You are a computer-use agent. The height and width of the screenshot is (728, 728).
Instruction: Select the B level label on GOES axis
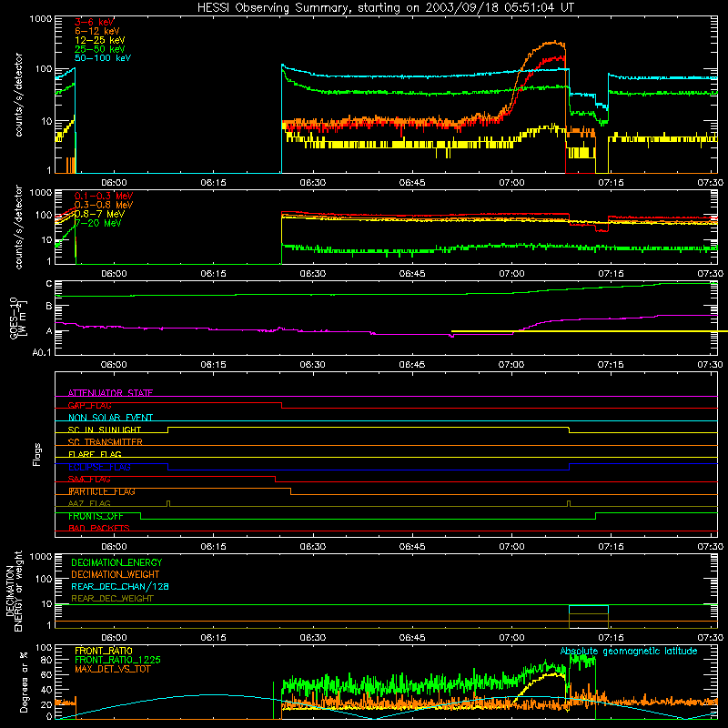(x=49, y=306)
